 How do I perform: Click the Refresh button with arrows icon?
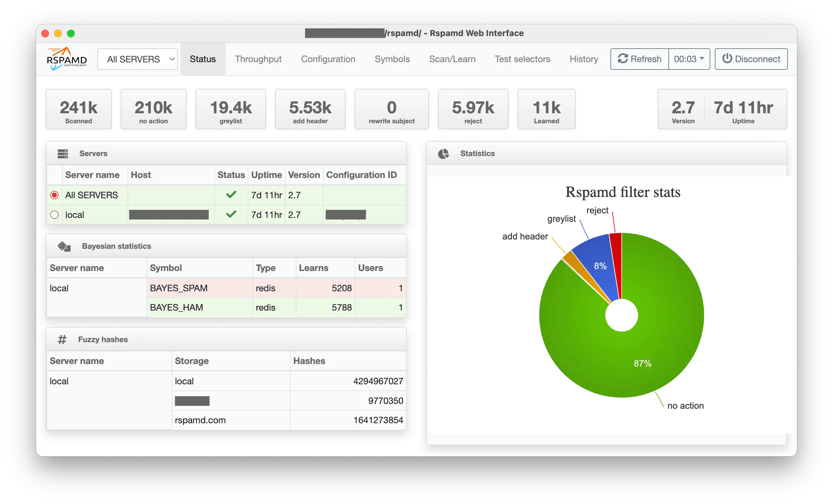click(639, 59)
